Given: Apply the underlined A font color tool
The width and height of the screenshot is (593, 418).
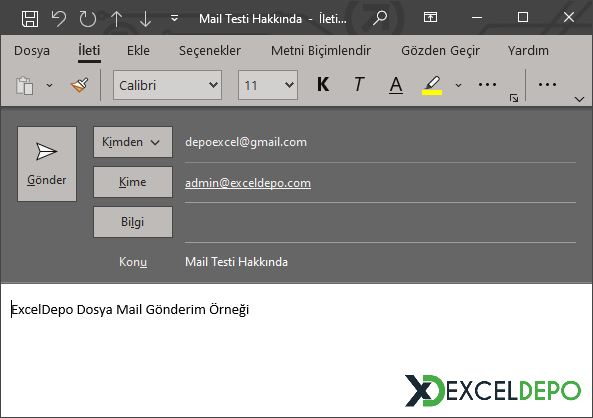Looking at the screenshot, I should pos(396,85).
